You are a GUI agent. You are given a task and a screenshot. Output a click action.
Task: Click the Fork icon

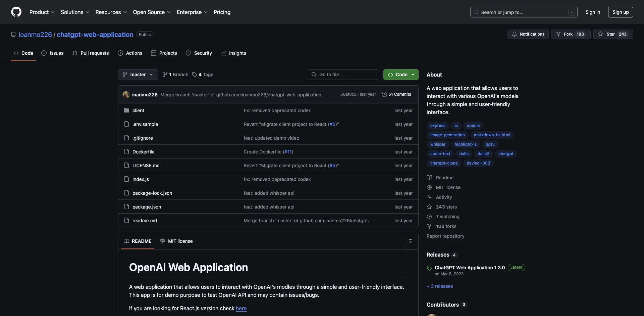coord(558,34)
